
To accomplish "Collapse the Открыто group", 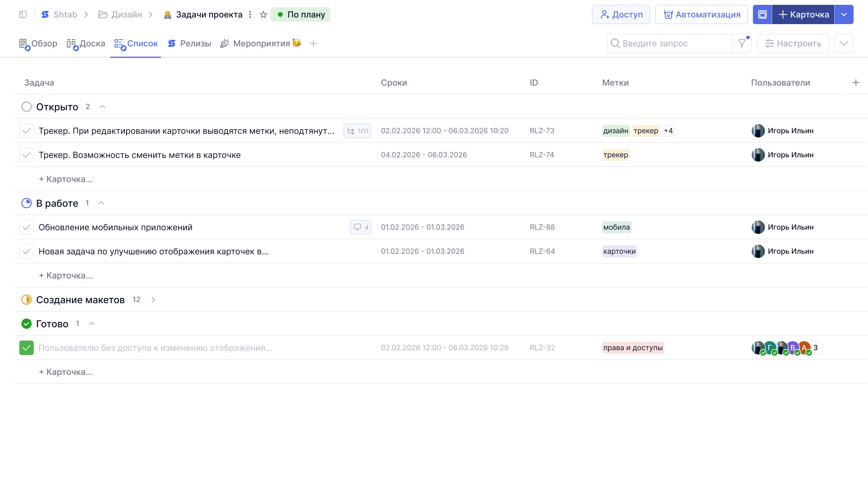I will pos(102,107).
